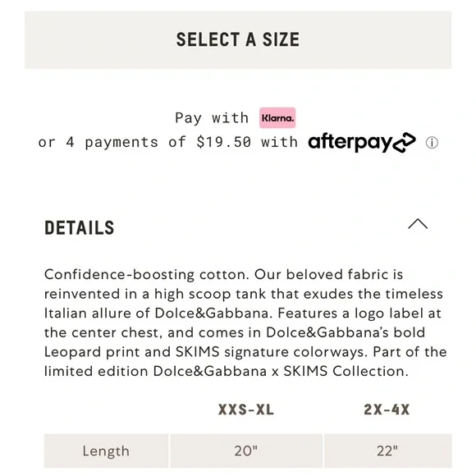Click the "or 4 payments of" text
The width and height of the screenshot is (476, 476).
112,142
